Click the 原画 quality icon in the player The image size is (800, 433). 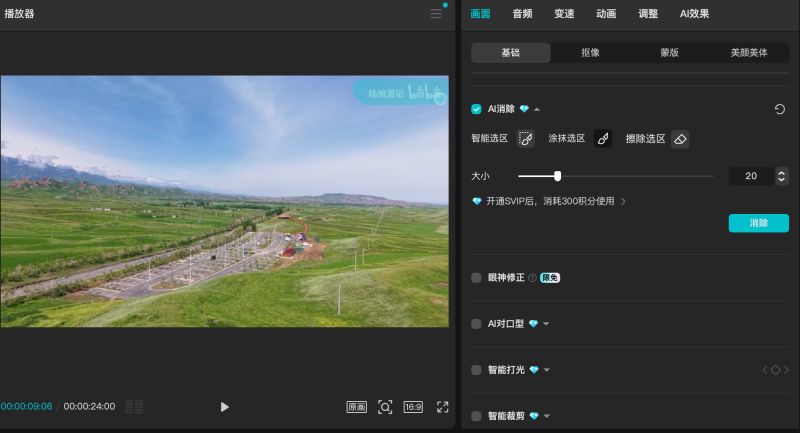coord(356,407)
